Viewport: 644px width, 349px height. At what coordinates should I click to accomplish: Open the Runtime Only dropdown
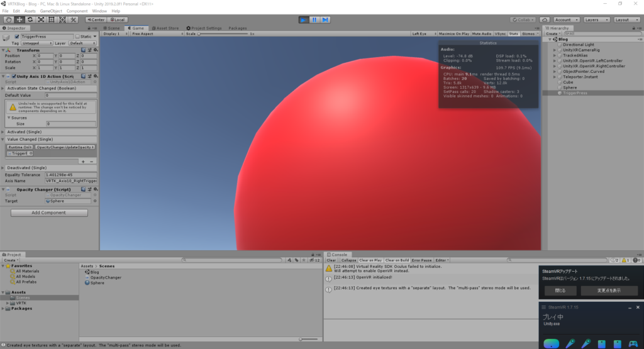coord(19,147)
